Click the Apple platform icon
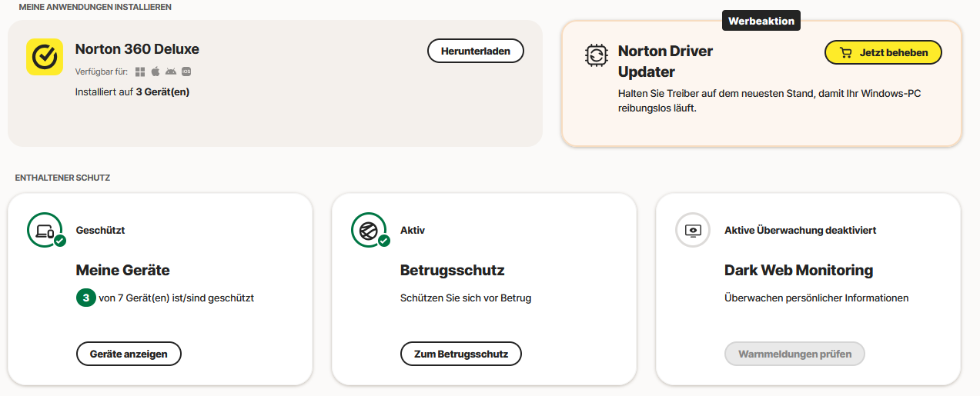Image resolution: width=980 pixels, height=396 pixels. [156, 72]
